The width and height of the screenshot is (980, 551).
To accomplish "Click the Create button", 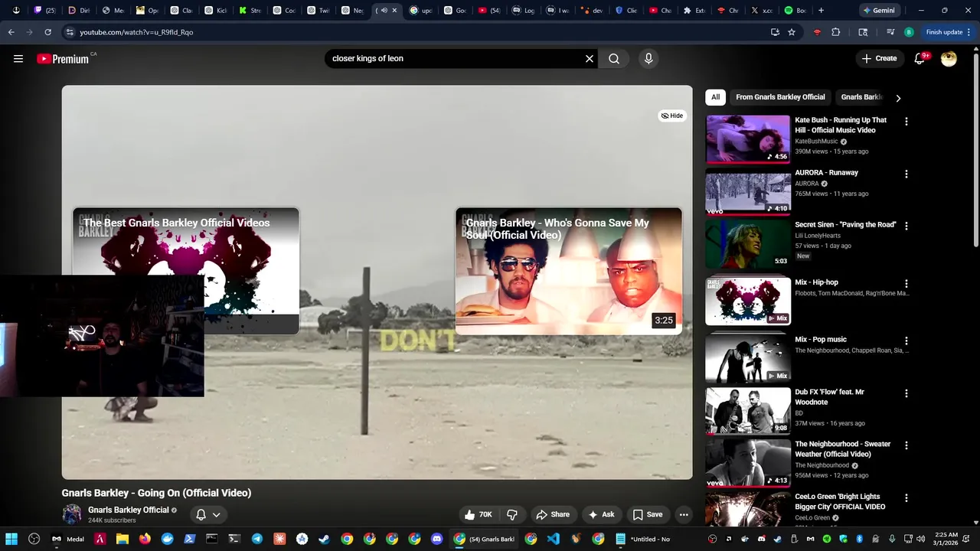I will click(879, 58).
